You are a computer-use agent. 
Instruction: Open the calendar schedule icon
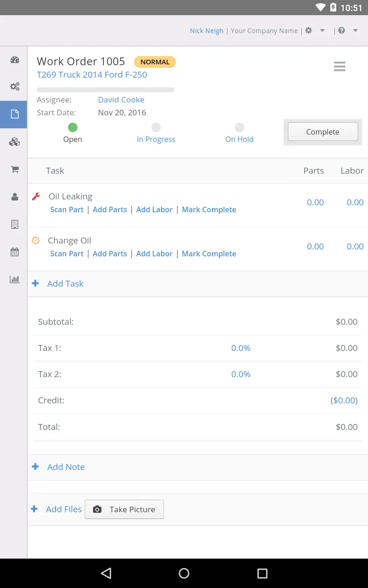14,252
